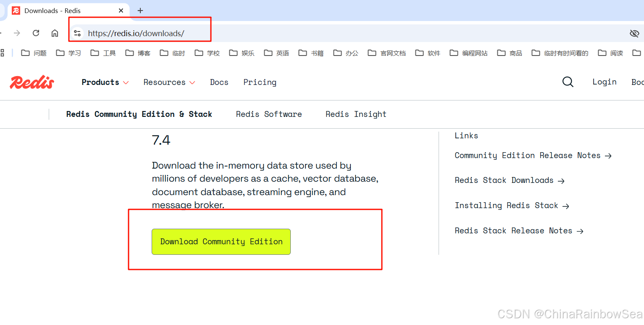Click the Redis logo in header

[32, 82]
